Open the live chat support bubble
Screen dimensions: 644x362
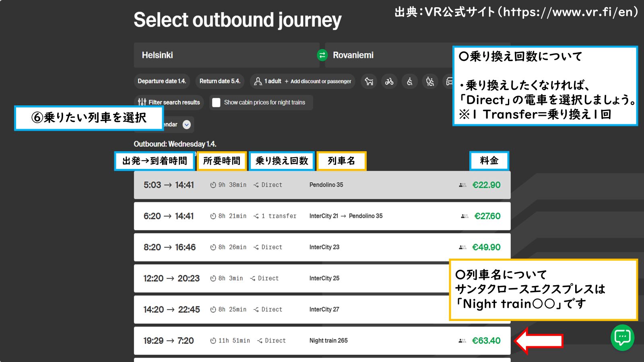tap(622, 337)
